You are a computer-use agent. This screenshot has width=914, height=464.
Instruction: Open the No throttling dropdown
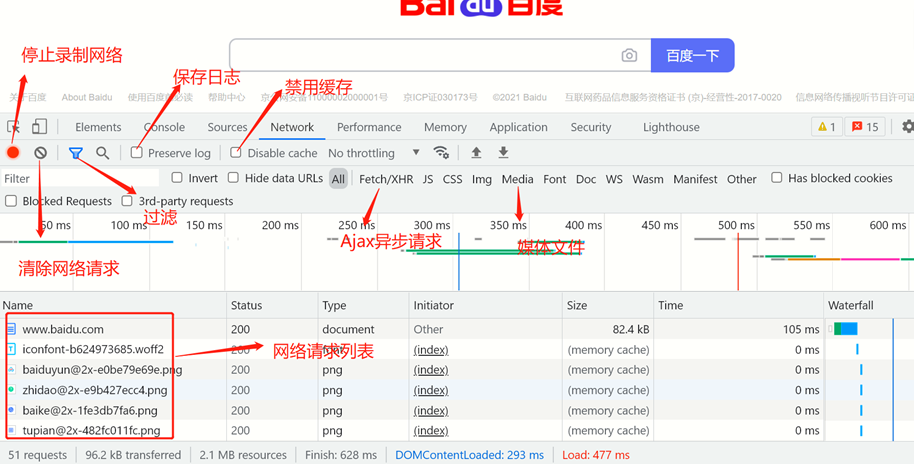373,153
